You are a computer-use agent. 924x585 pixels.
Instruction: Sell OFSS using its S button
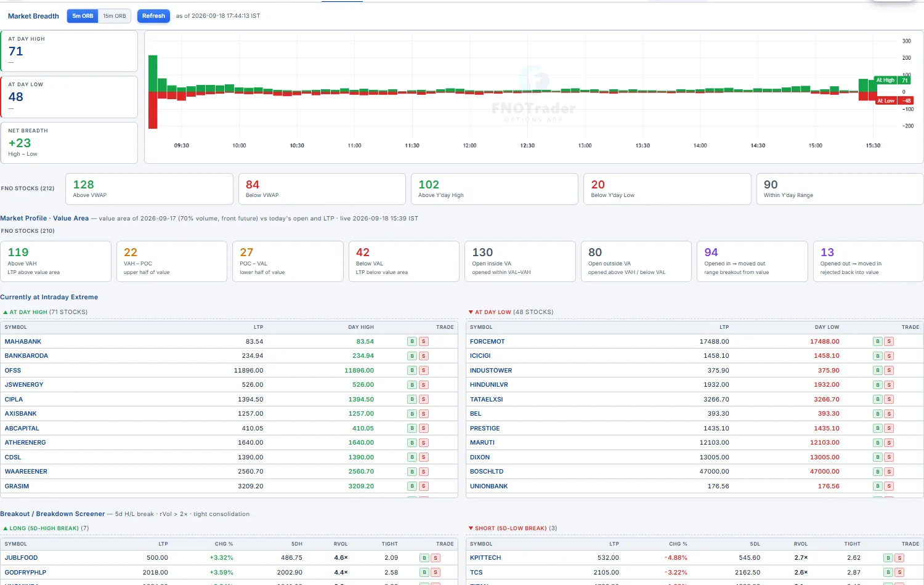[423, 371]
